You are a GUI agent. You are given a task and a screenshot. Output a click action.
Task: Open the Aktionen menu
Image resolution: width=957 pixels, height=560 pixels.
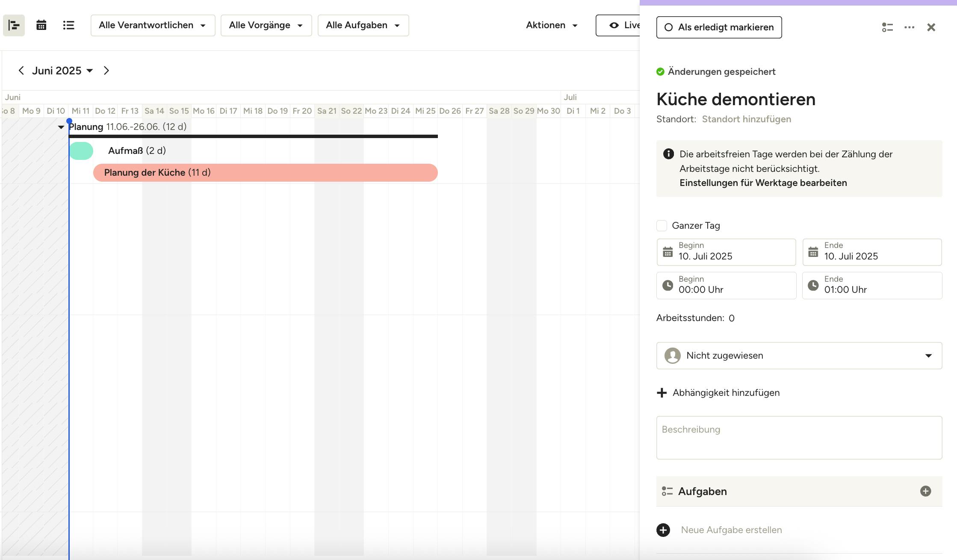552,25
